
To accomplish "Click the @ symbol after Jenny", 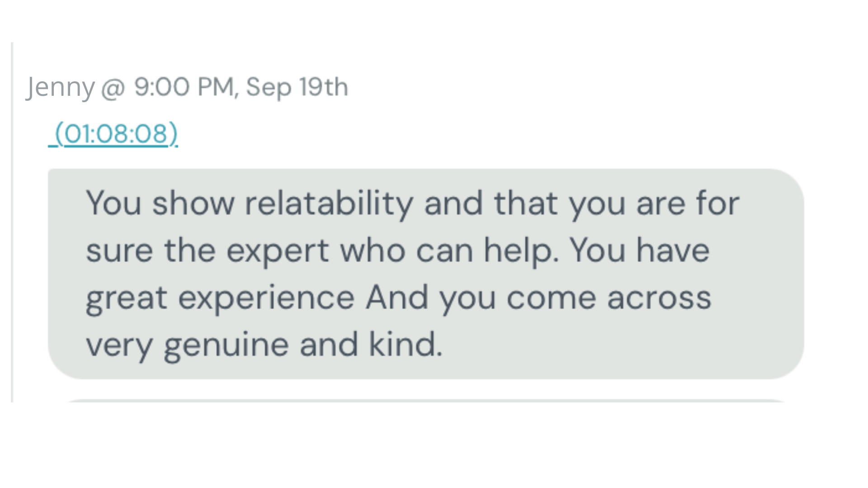I will coord(113,88).
